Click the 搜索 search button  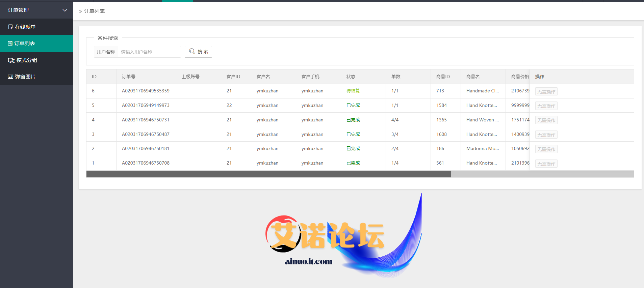tap(198, 52)
